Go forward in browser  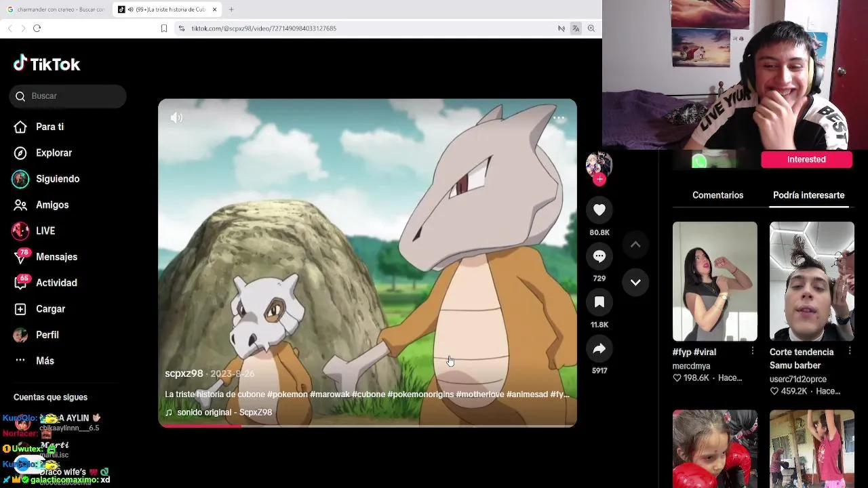tap(23, 28)
